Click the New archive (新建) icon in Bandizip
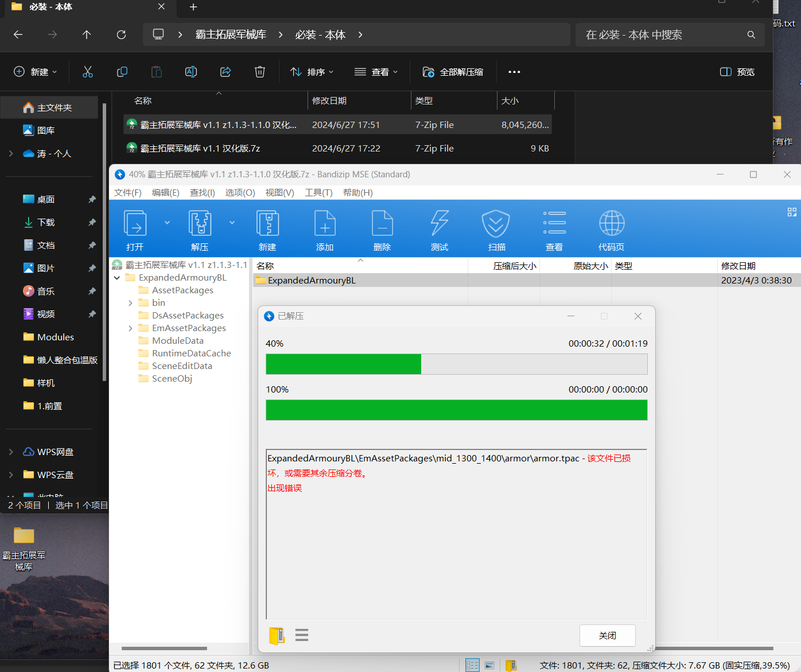 (267, 224)
